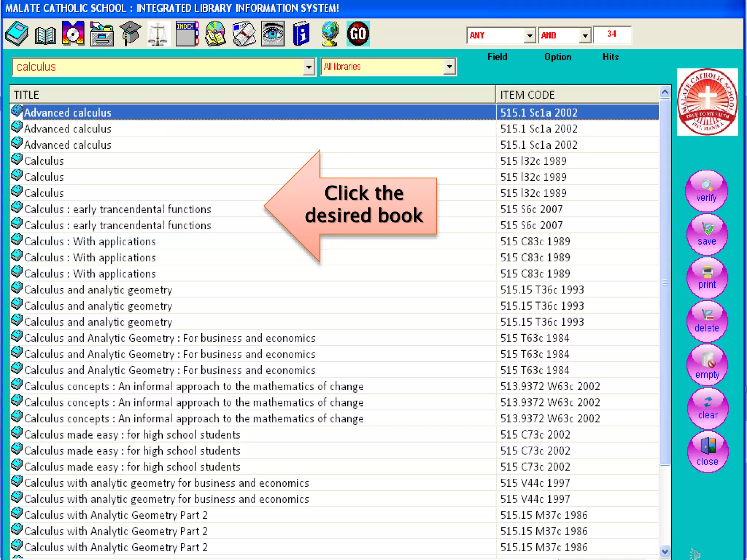This screenshot has width=747, height=560.
Task: Select the first 515 V44c 1997 code
Action: pos(535,483)
